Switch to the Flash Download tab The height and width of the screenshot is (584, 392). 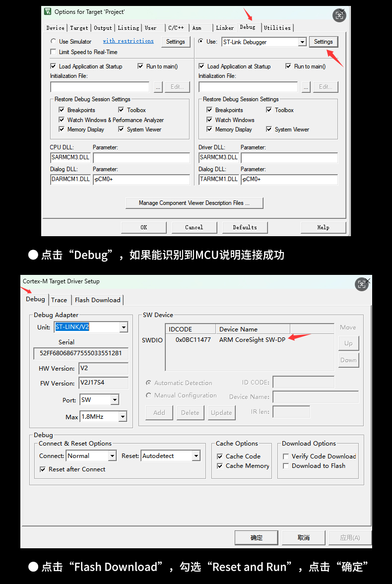(97, 300)
